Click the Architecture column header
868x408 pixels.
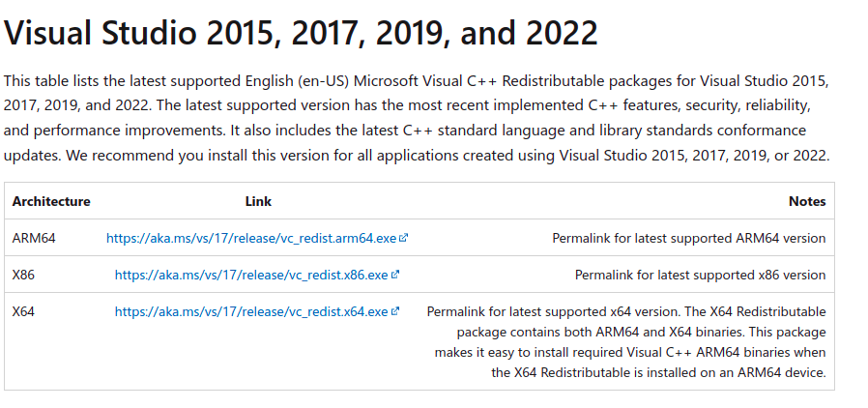tap(51, 201)
